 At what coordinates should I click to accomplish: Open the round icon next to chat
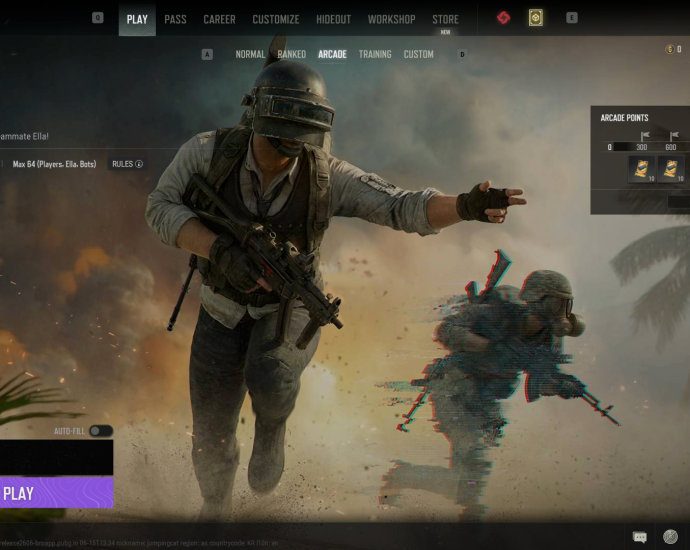670,537
